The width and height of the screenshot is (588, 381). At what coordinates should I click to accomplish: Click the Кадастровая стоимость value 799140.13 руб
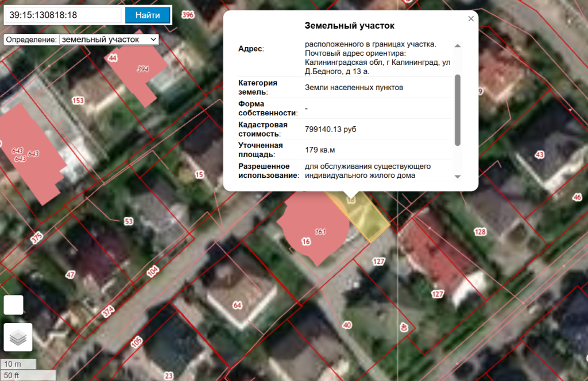coord(330,130)
